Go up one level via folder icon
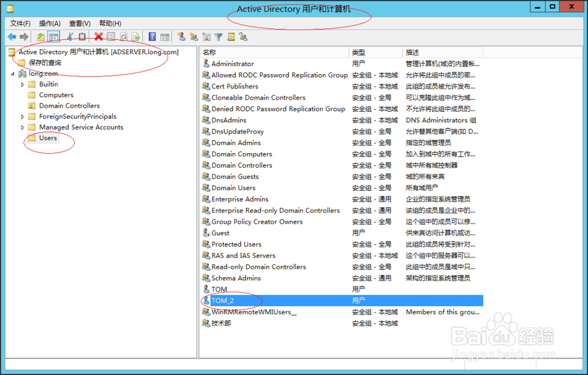Viewport: 588px width, 375px height. [41, 36]
